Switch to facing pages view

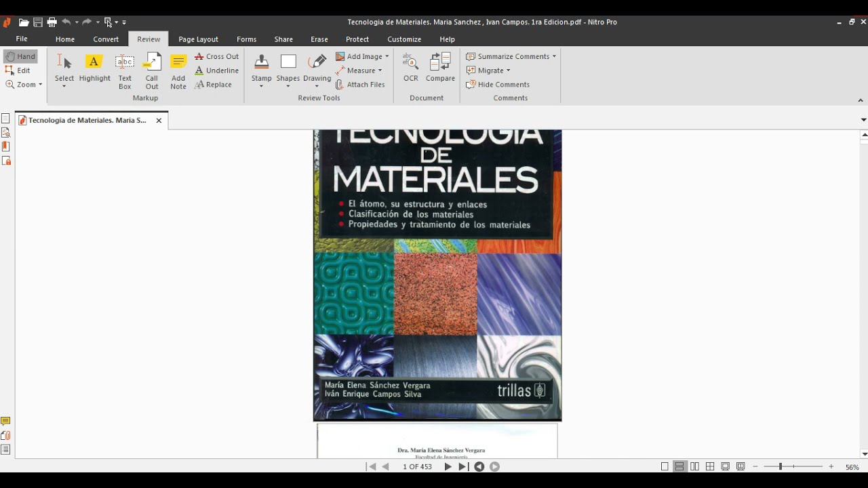(x=694, y=466)
